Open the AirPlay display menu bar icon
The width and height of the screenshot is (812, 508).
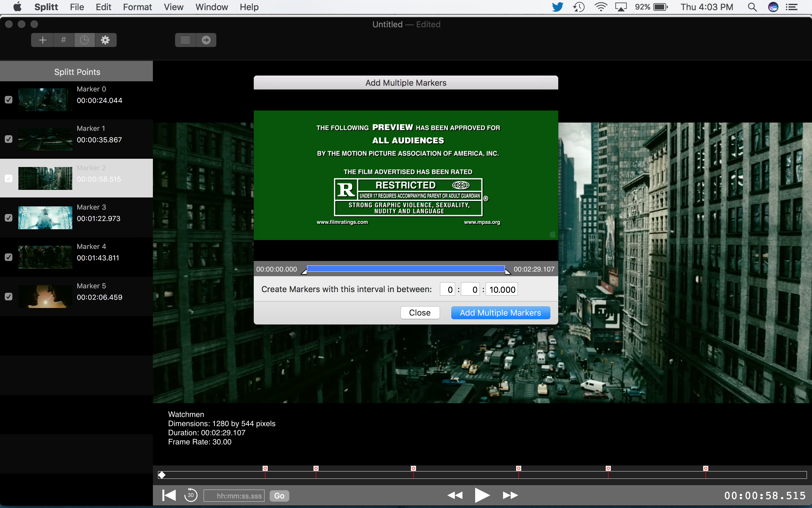pyautogui.click(x=621, y=7)
